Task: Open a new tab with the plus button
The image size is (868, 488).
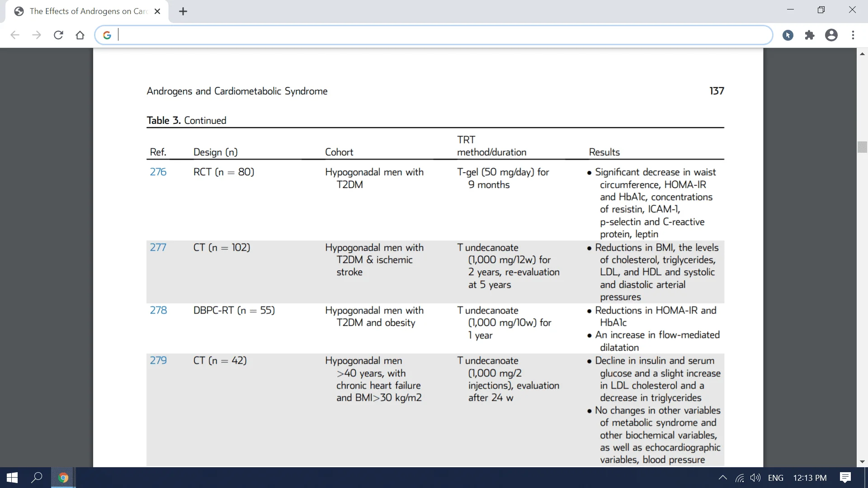Action: (x=183, y=11)
